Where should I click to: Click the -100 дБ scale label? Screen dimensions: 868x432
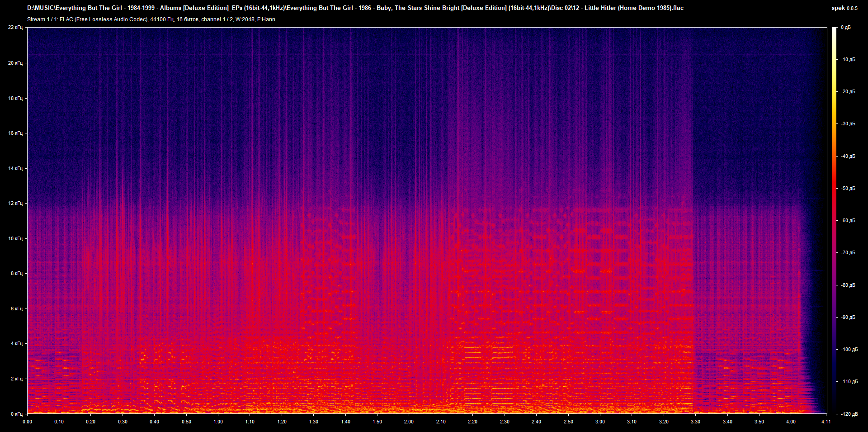coord(849,349)
